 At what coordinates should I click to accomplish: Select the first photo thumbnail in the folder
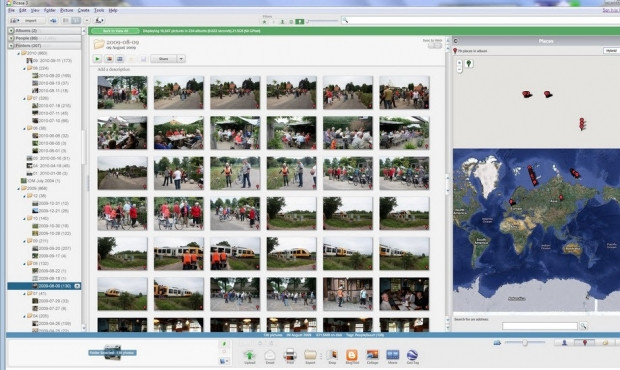pos(122,92)
